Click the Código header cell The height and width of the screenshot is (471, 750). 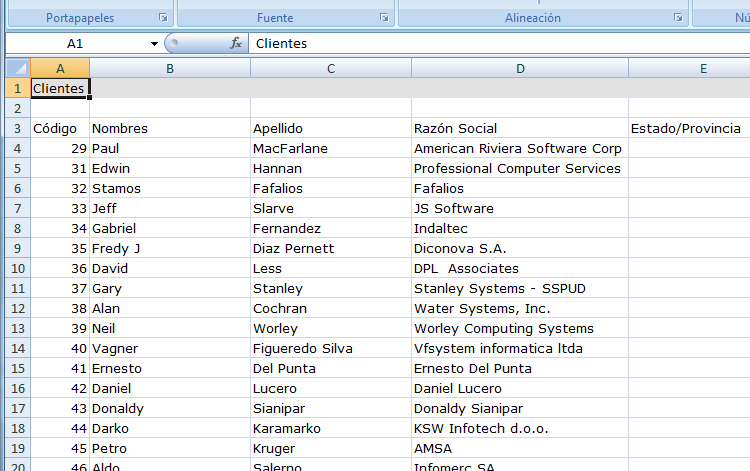pos(60,129)
